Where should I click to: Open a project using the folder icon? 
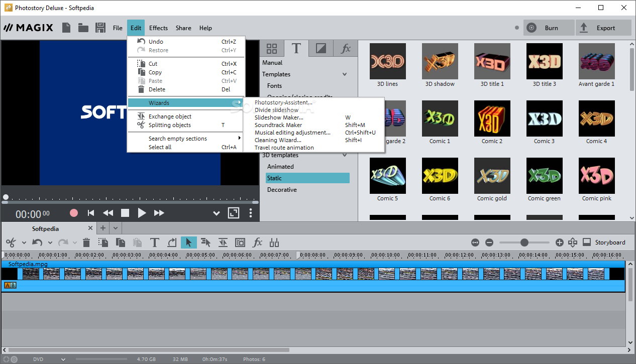(x=83, y=28)
